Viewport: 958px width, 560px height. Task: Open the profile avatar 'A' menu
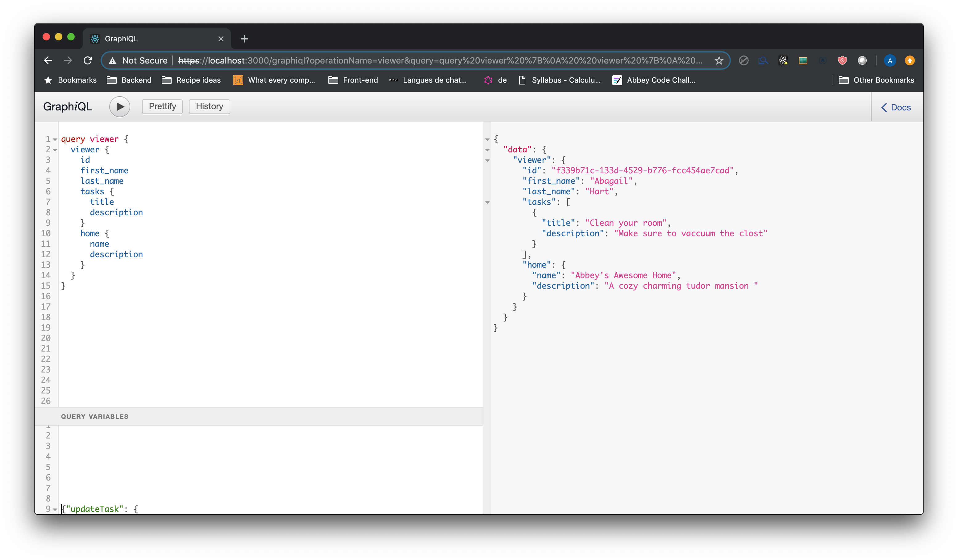(x=890, y=60)
